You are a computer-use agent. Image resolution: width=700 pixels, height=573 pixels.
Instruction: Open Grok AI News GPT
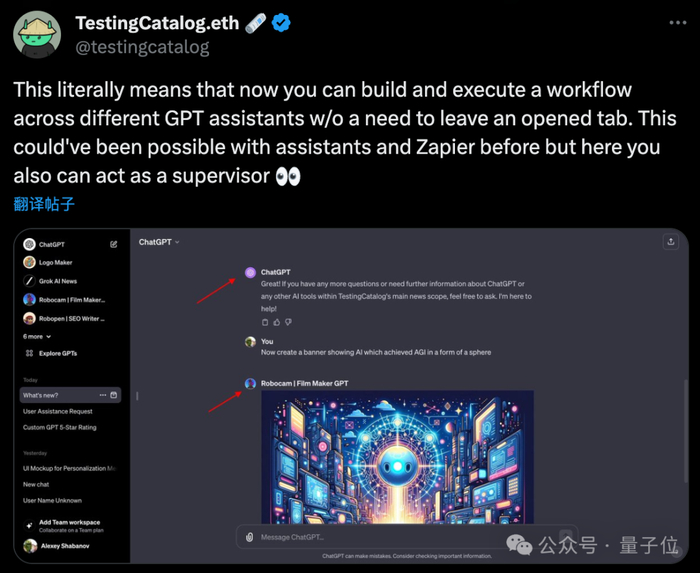pos(57,281)
